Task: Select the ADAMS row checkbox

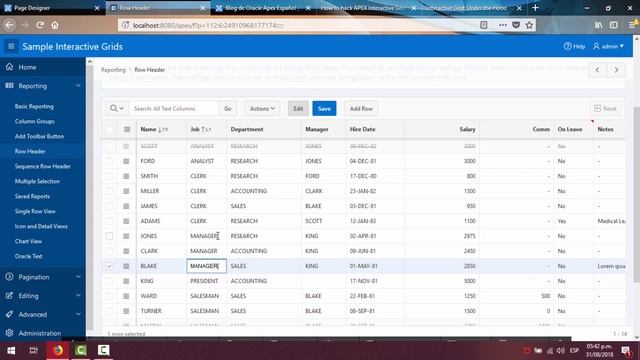Action: [x=109, y=221]
